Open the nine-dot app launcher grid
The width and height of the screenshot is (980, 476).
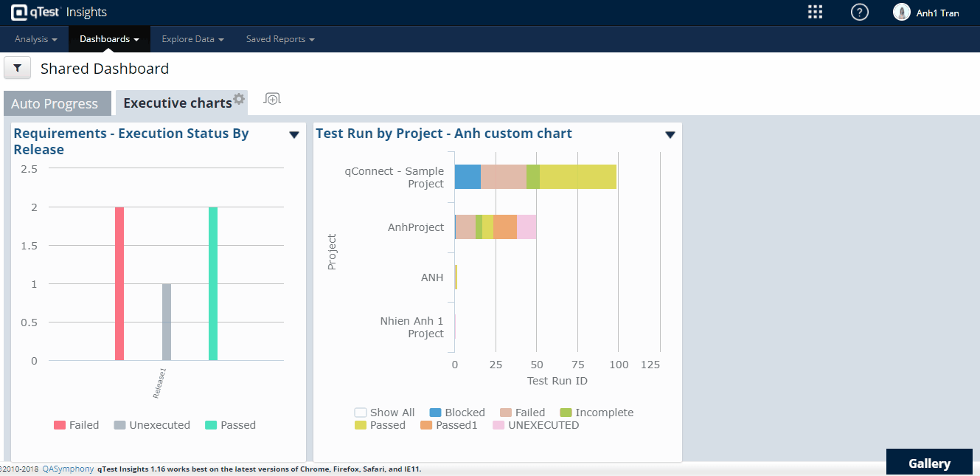pyautogui.click(x=815, y=12)
